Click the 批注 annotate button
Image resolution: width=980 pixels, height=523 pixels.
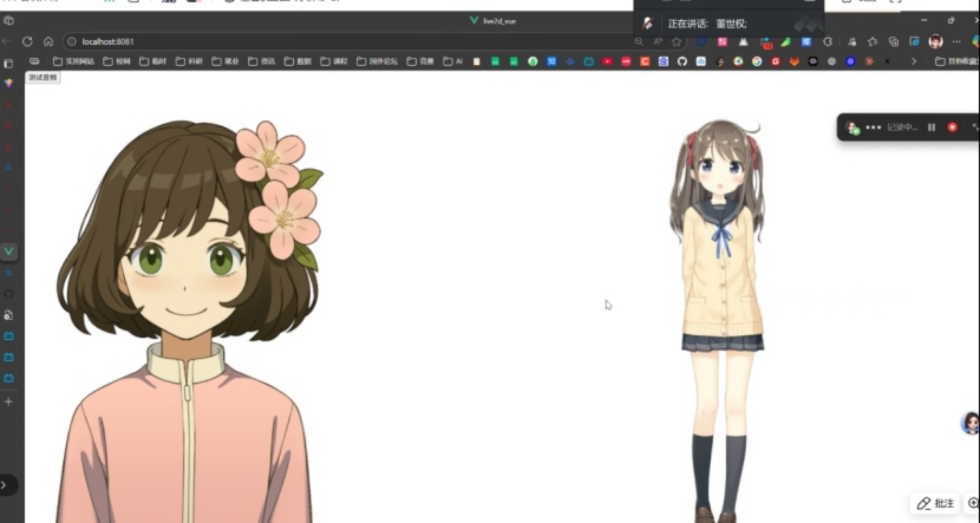936,503
